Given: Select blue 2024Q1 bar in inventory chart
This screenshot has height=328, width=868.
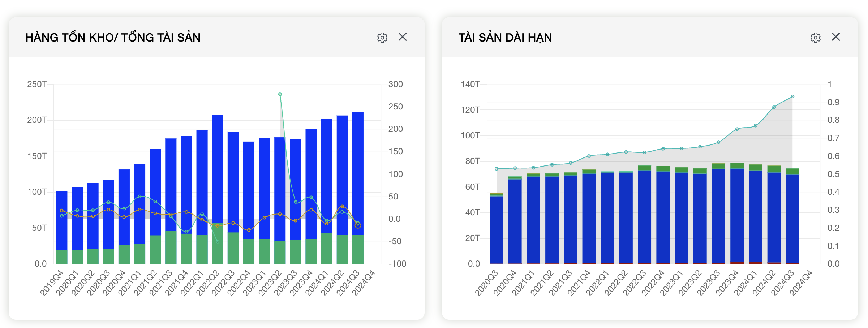Looking at the screenshot, I should 327,176.
